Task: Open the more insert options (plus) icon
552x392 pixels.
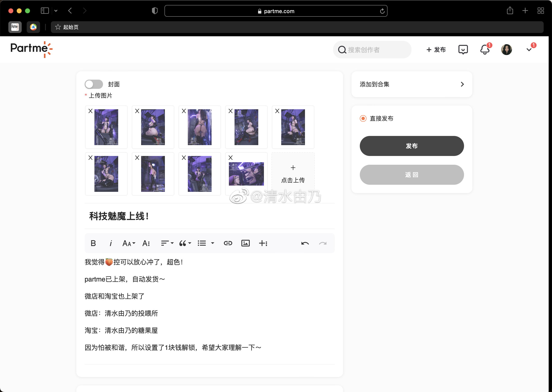Action: [x=263, y=243]
